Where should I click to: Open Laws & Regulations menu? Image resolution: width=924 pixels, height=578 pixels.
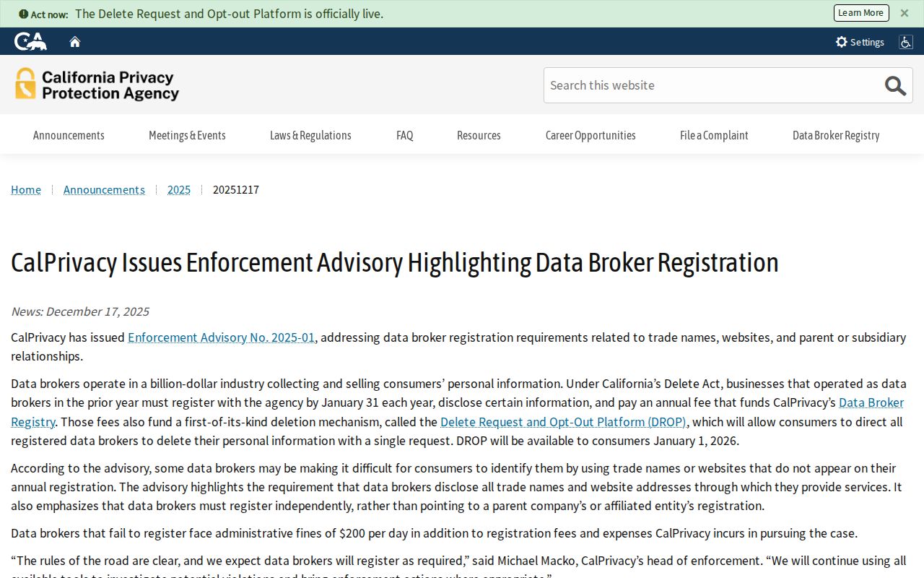[310, 135]
